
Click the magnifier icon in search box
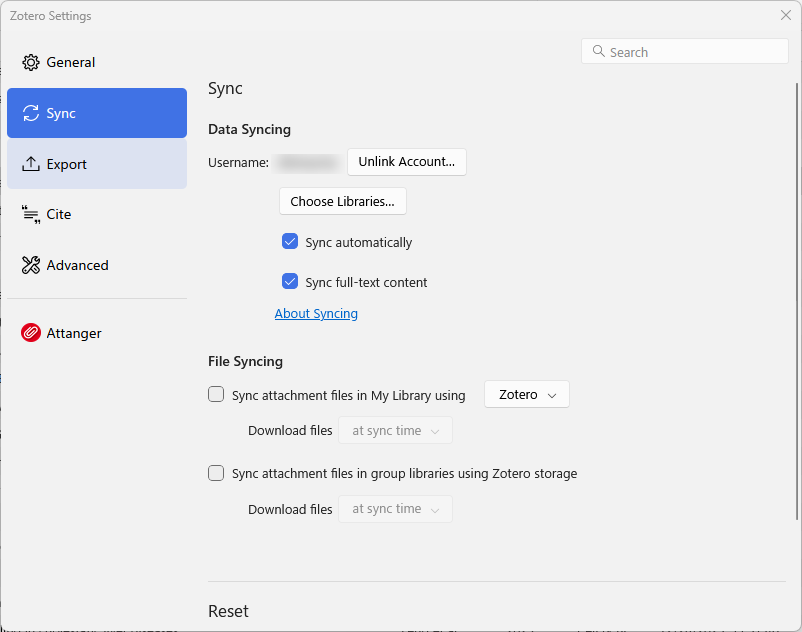click(598, 52)
